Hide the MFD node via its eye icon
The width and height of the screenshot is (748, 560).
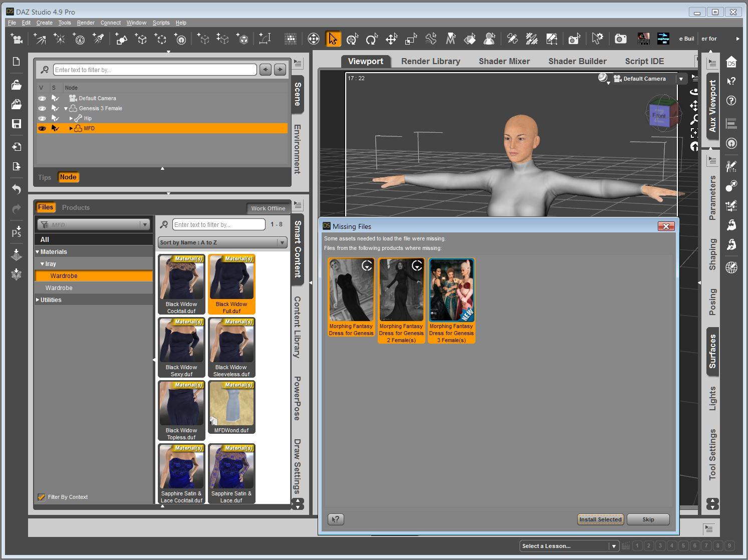42,128
